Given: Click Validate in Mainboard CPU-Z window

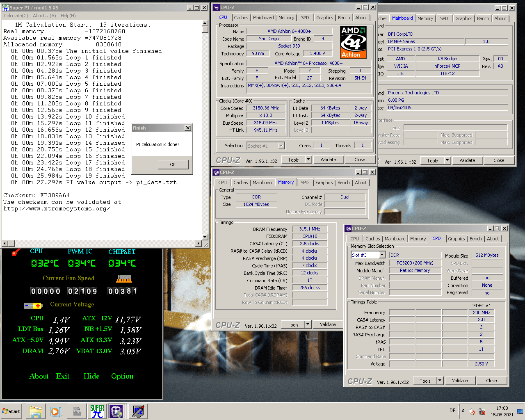Looking at the screenshot, I should click(x=467, y=160).
